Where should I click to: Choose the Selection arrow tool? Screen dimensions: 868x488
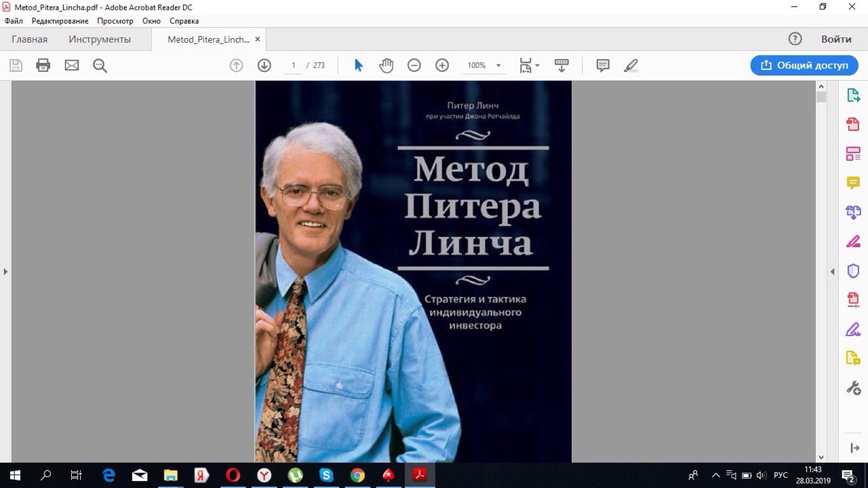pos(359,66)
